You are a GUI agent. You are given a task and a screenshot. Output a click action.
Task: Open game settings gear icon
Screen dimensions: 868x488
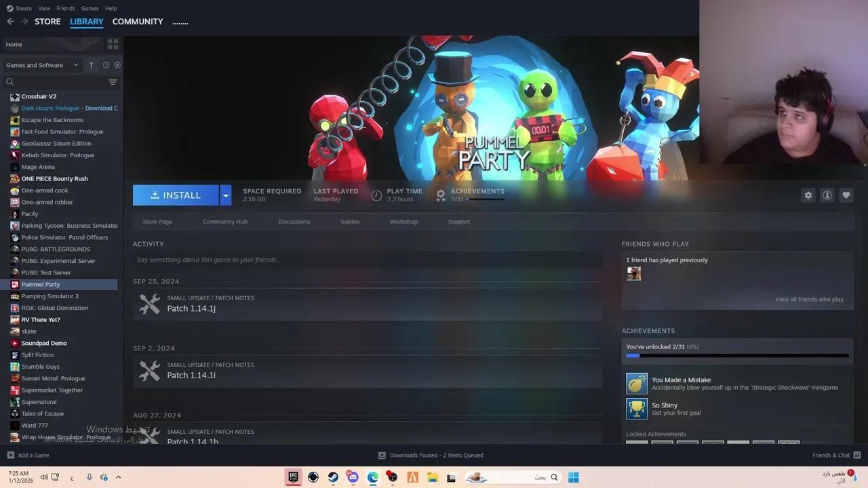tap(808, 195)
